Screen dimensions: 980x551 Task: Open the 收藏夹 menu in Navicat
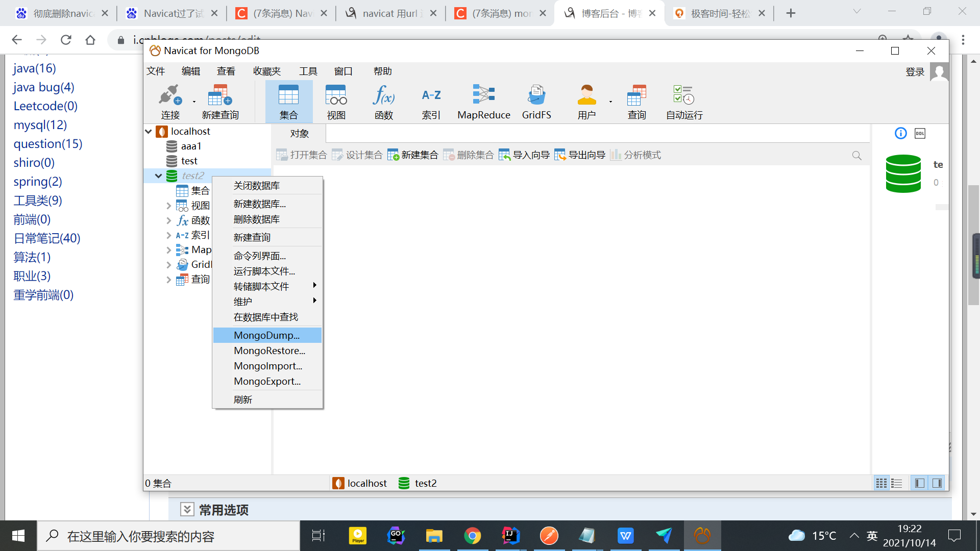tap(267, 71)
